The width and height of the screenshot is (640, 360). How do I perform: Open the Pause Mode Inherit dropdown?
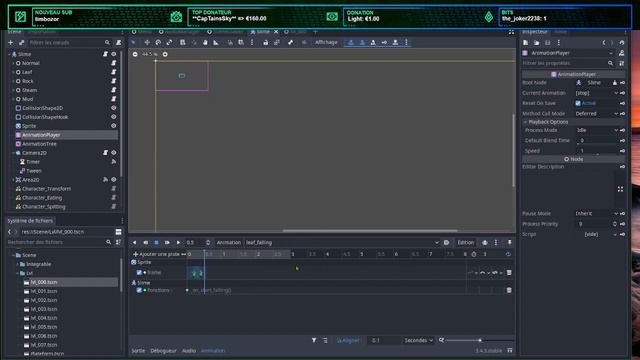click(x=596, y=213)
